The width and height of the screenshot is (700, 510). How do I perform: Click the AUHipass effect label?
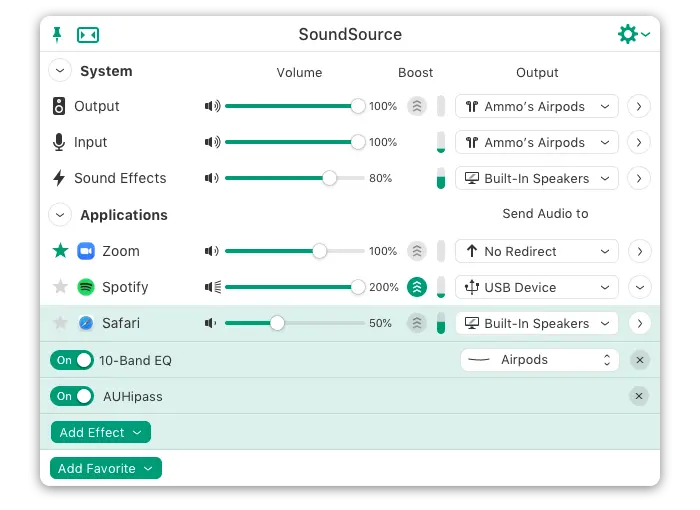pyautogui.click(x=133, y=397)
